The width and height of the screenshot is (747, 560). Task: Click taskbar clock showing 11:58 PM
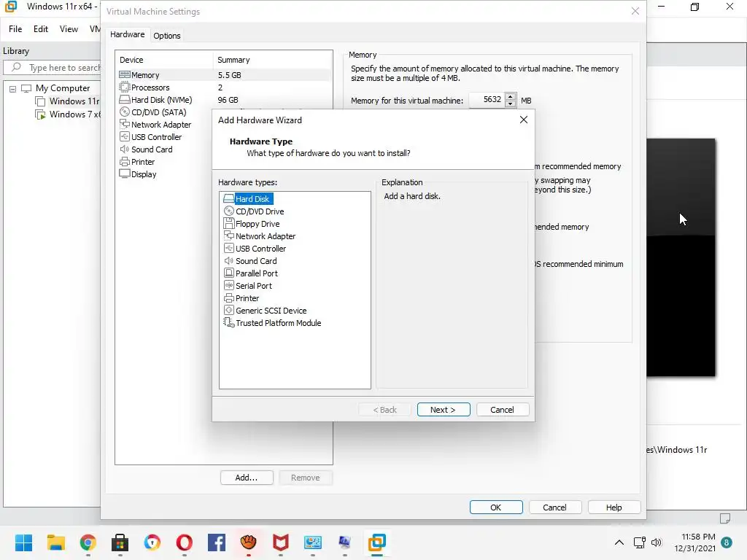coord(695,542)
